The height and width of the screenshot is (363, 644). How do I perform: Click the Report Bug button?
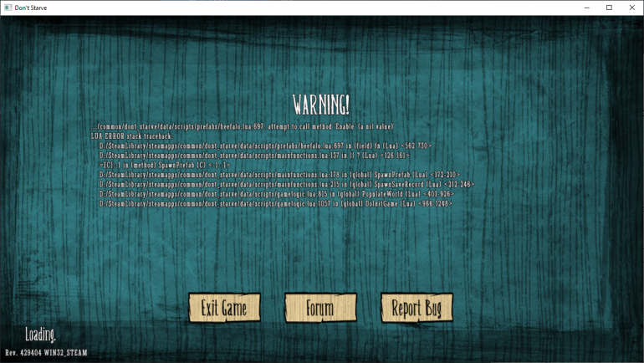(417, 308)
